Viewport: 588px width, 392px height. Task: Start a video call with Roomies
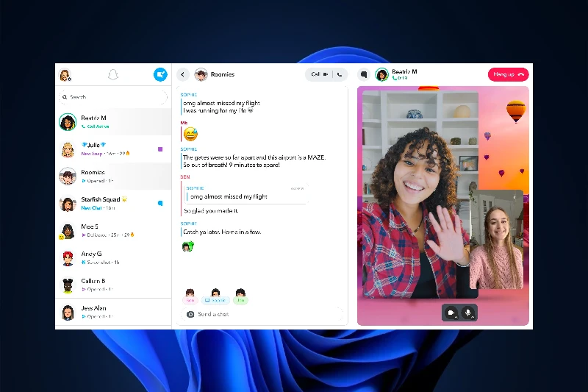tap(319, 74)
